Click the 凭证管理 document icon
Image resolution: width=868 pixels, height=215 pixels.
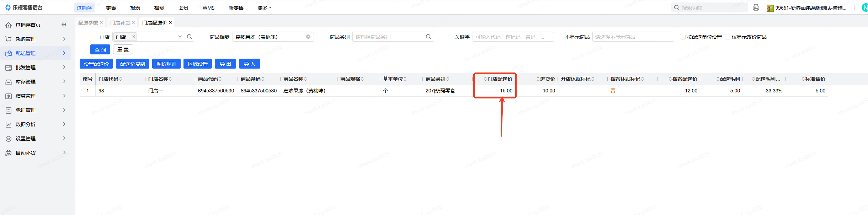tap(9, 110)
